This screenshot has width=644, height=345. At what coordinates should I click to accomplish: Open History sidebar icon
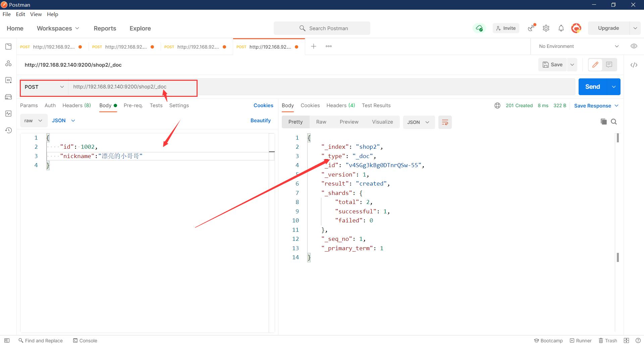(x=8, y=130)
